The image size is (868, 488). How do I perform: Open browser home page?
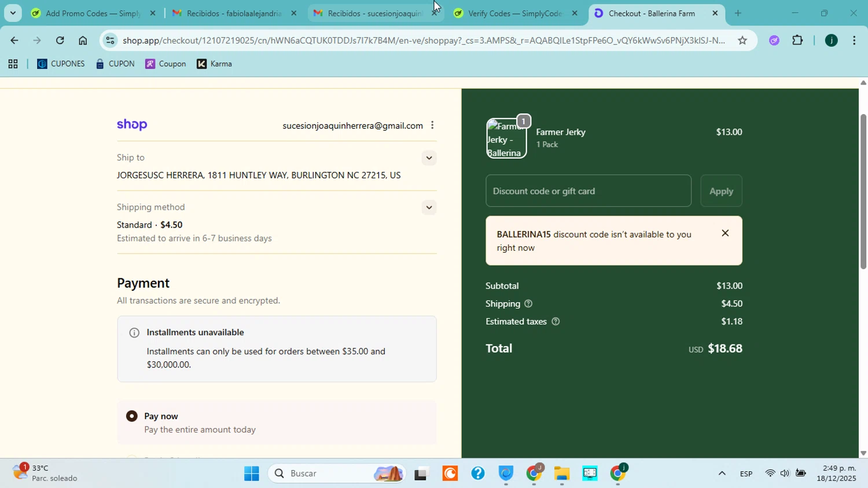pos(83,41)
